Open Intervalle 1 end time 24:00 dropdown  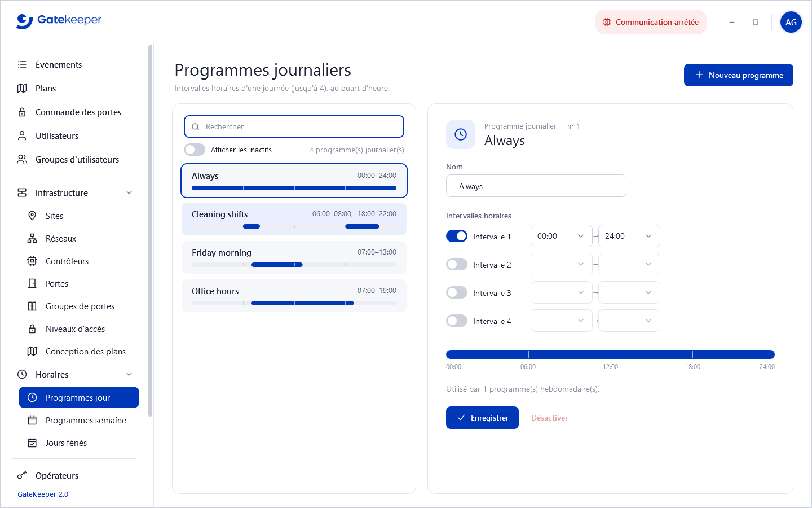point(629,236)
